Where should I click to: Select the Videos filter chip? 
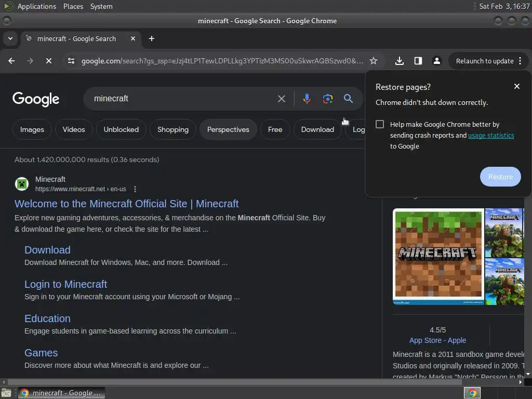point(74,129)
